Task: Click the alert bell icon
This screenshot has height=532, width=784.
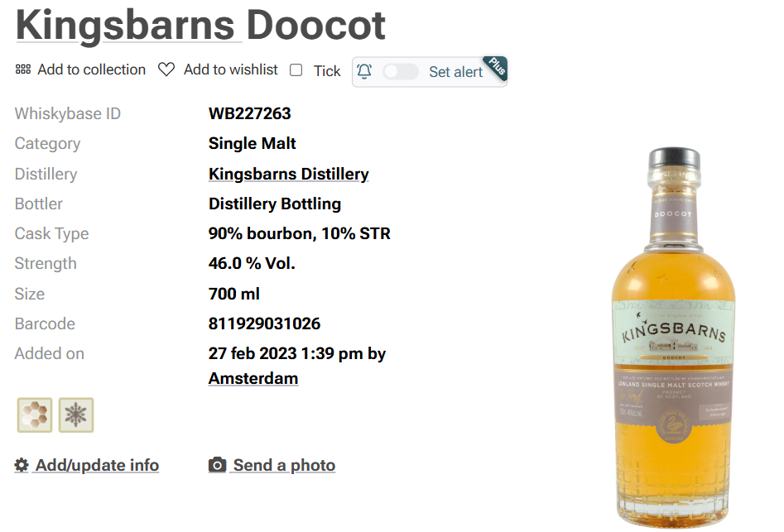Action: [x=364, y=71]
